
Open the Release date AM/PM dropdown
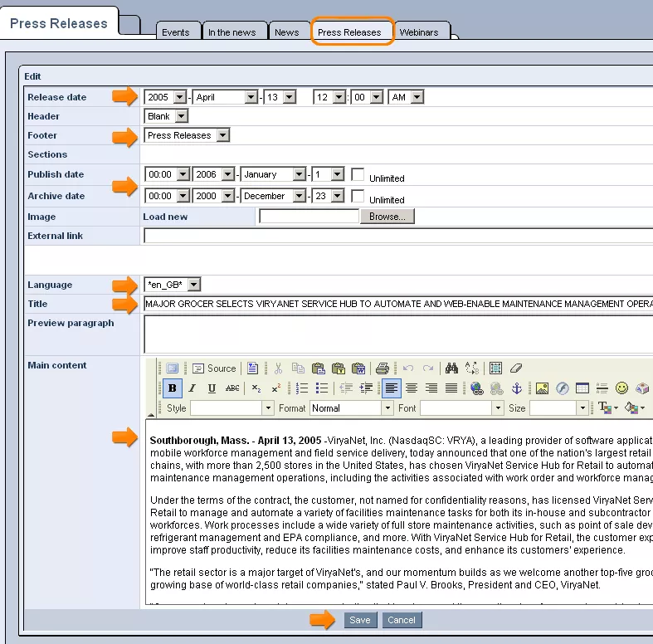point(406,97)
